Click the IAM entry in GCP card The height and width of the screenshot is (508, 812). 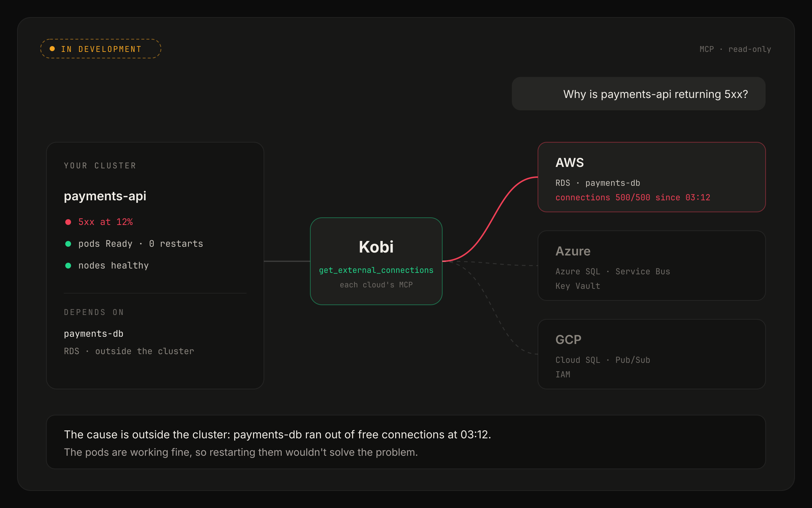pyautogui.click(x=563, y=375)
